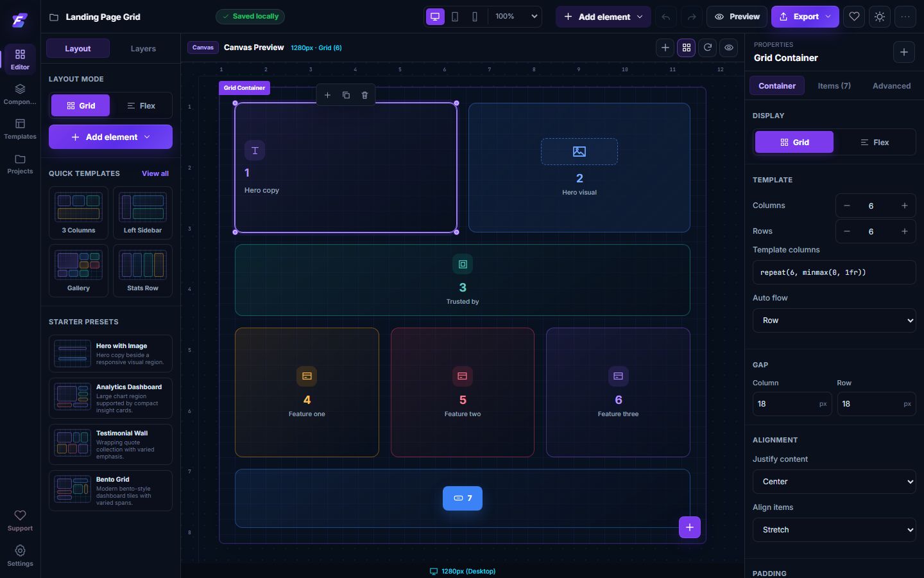Click the app logo icon
This screenshot has width=924, height=578.
(x=20, y=20)
